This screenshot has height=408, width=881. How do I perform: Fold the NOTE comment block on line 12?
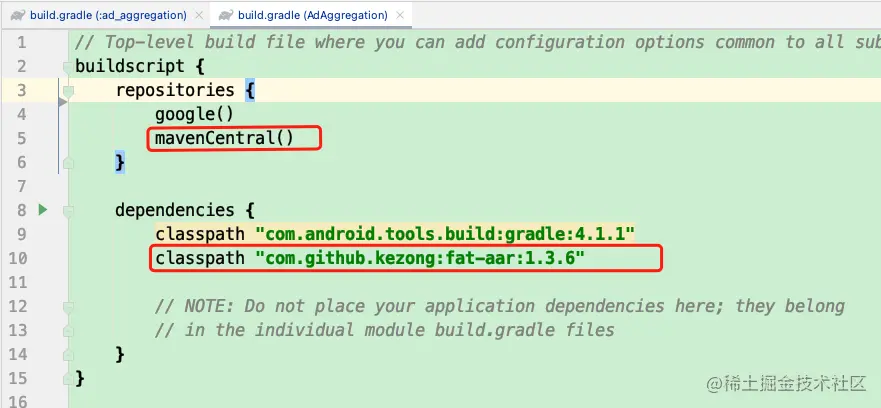click(x=68, y=306)
